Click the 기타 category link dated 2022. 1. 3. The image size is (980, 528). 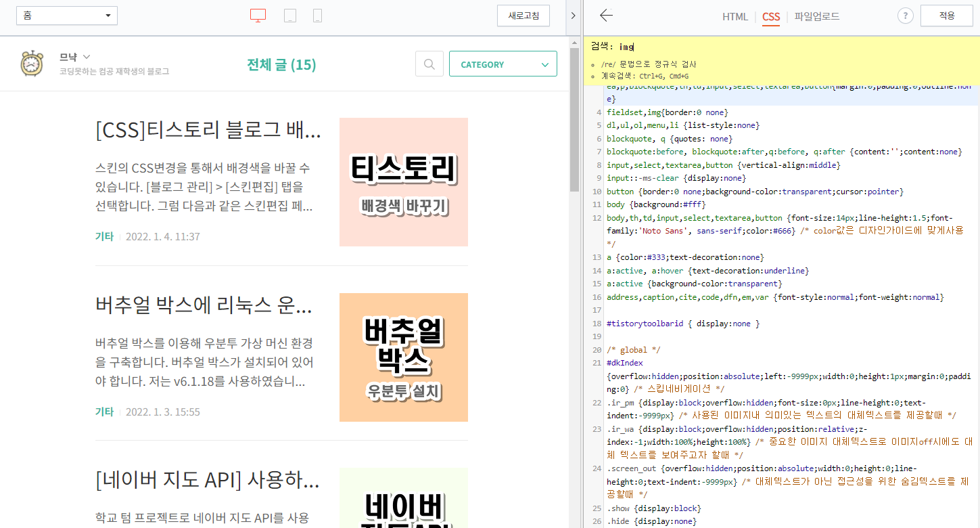pyautogui.click(x=104, y=412)
